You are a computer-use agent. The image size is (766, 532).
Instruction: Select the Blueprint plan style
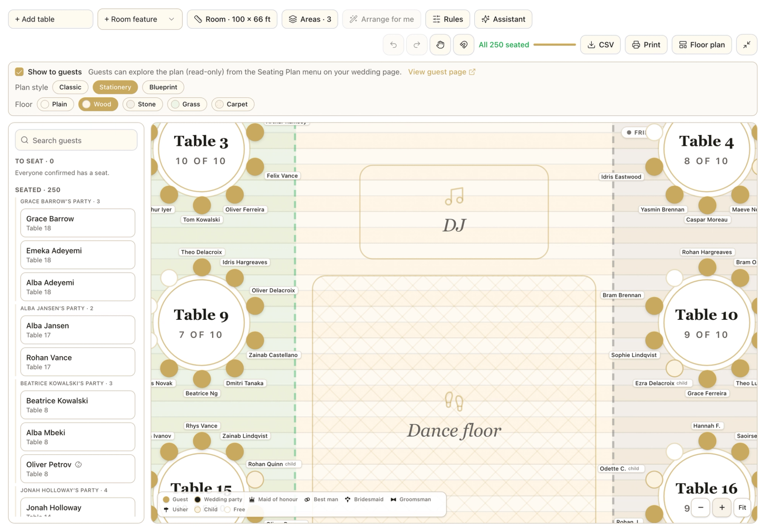tap(163, 87)
